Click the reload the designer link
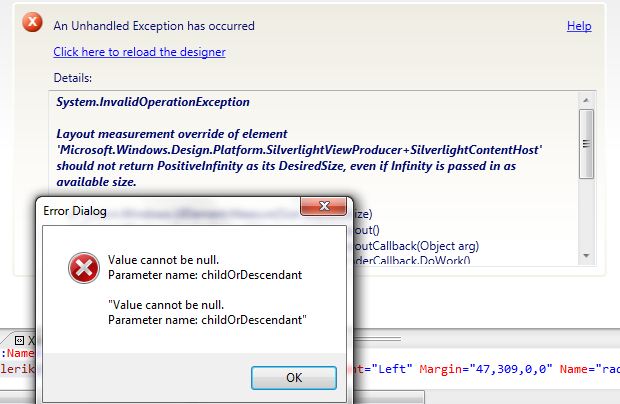 tap(139, 52)
